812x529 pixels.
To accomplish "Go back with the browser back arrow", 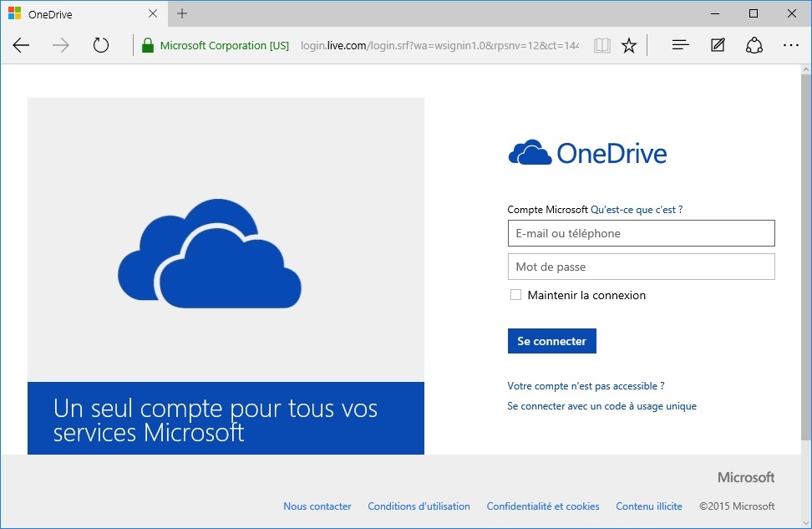I will 21,46.
